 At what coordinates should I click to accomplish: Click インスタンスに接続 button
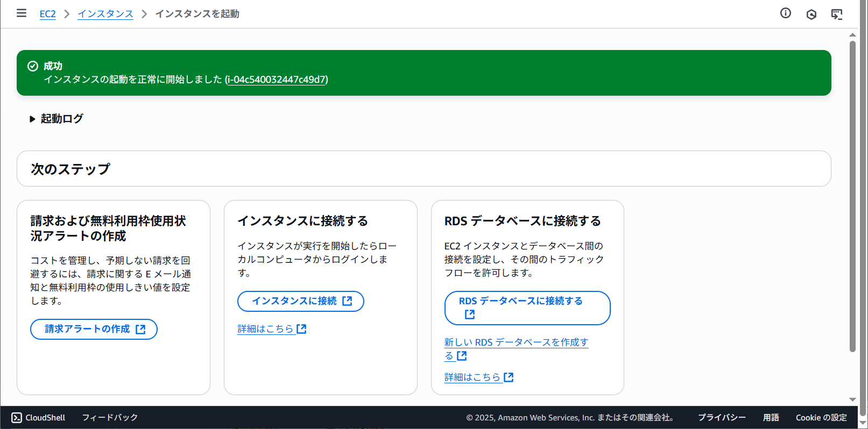pyautogui.click(x=300, y=301)
